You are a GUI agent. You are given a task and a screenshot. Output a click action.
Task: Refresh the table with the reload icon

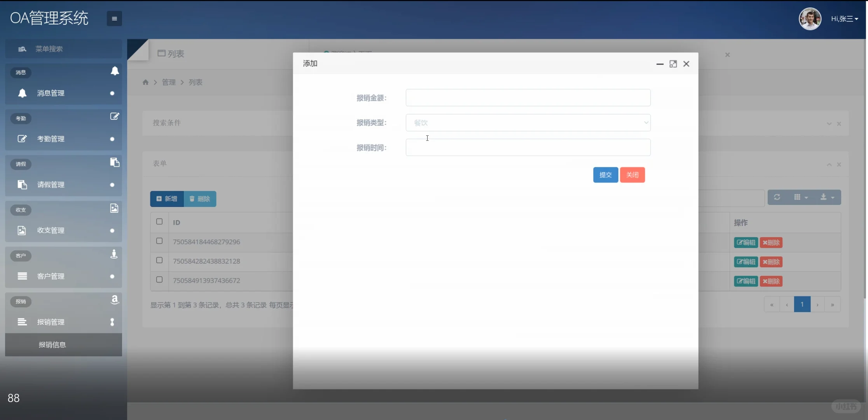777,197
